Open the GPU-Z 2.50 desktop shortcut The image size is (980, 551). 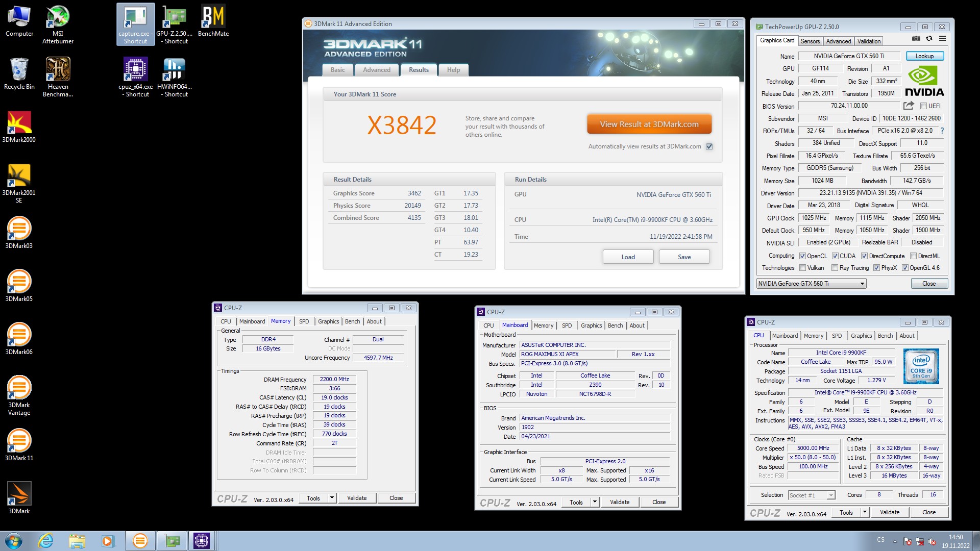coord(174,24)
